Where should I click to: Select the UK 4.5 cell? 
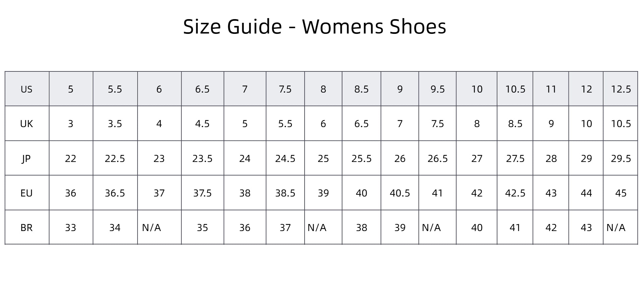(202, 124)
